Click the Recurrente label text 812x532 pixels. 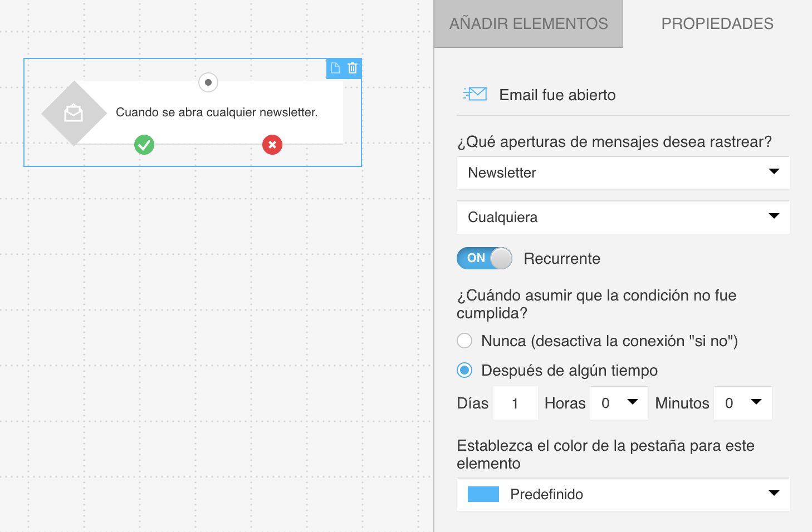pyautogui.click(x=562, y=258)
